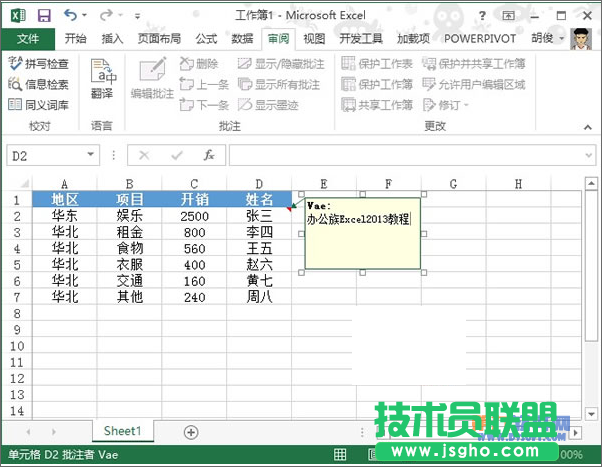Click Share Workbook (共享工作簿)
This screenshot has width=602, height=467.
[377, 104]
